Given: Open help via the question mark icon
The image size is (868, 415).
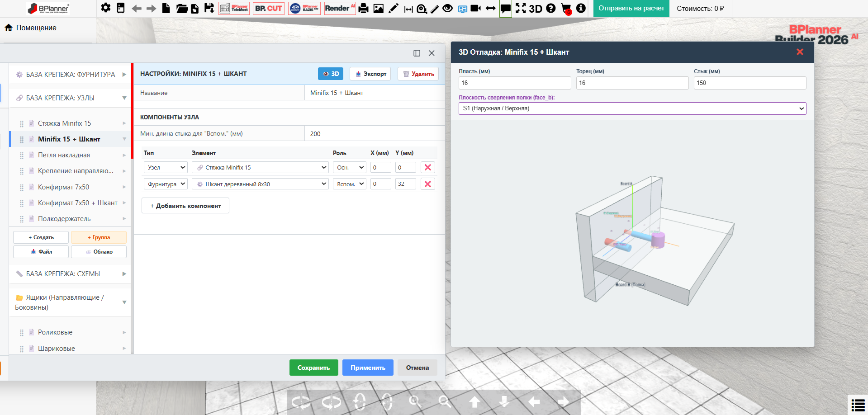Looking at the screenshot, I should [551, 8].
